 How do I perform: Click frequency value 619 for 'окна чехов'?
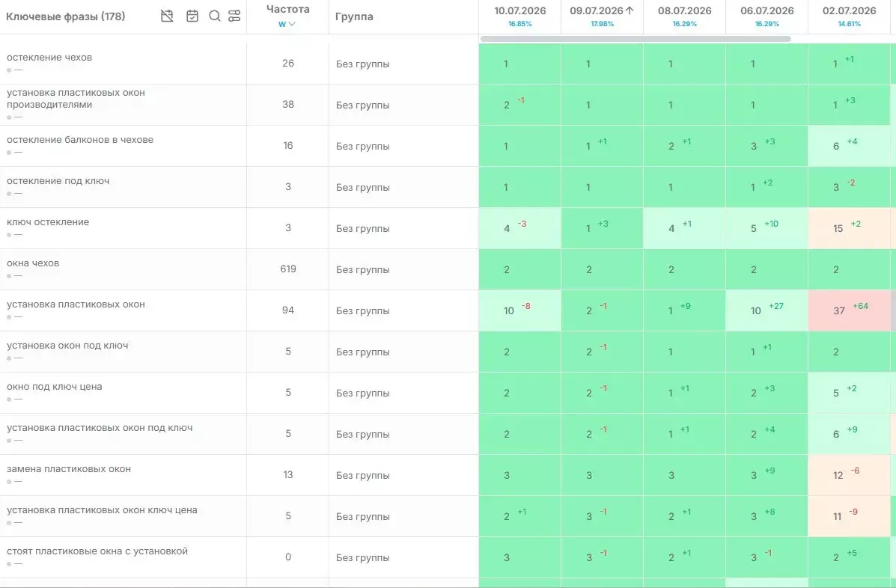tap(288, 269)
